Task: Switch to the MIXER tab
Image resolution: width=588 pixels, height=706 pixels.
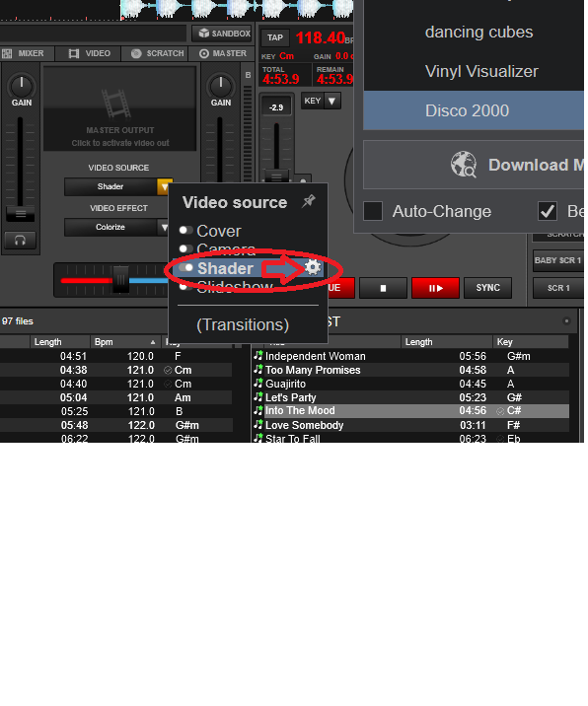Action: point(27,53)
